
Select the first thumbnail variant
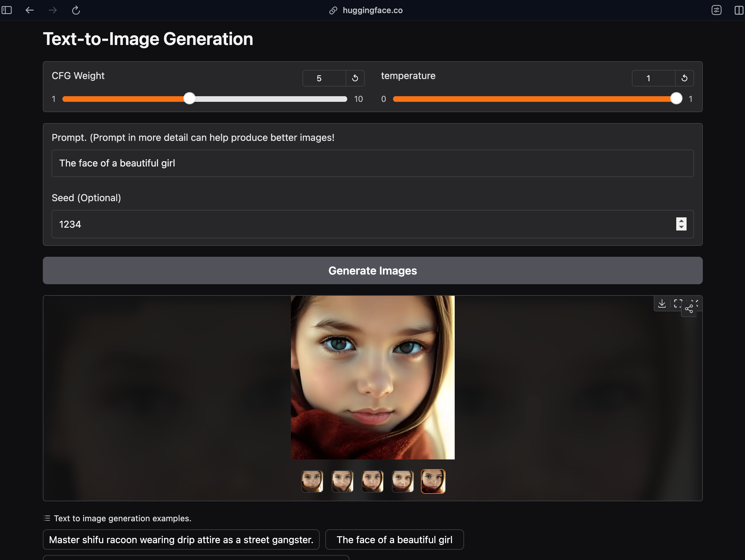click(x=312, y=480)
